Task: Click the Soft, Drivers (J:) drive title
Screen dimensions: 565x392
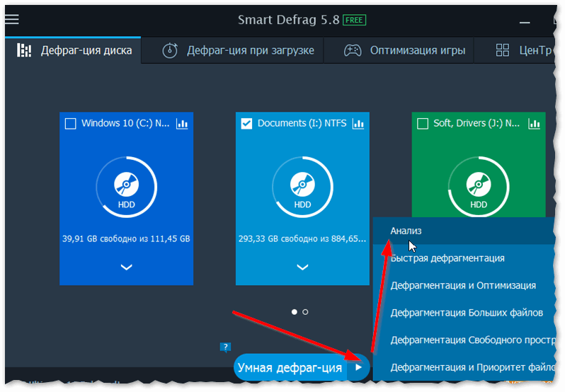Action: tap(476, 123)
